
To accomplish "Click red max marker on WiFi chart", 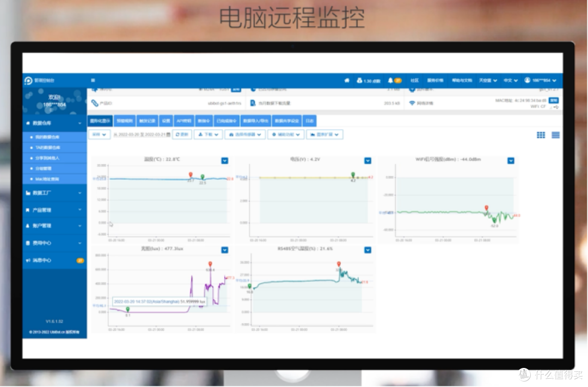I will click(x=486, y=208).
